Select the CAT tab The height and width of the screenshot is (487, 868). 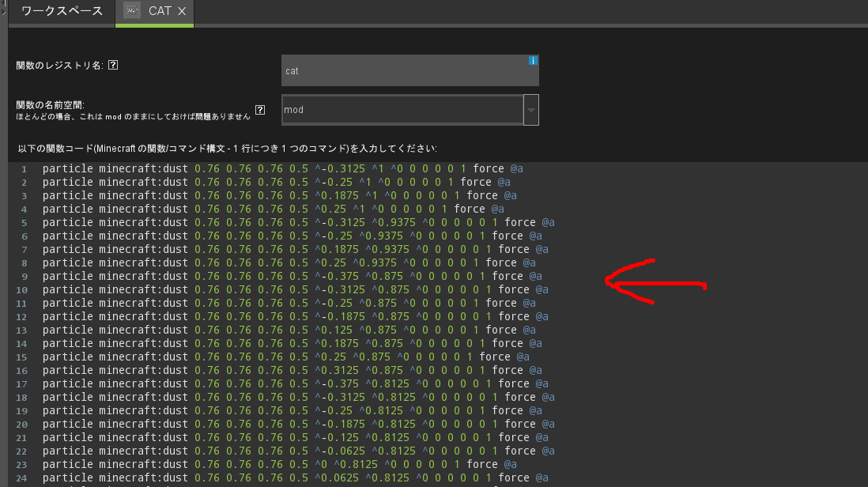160,11
